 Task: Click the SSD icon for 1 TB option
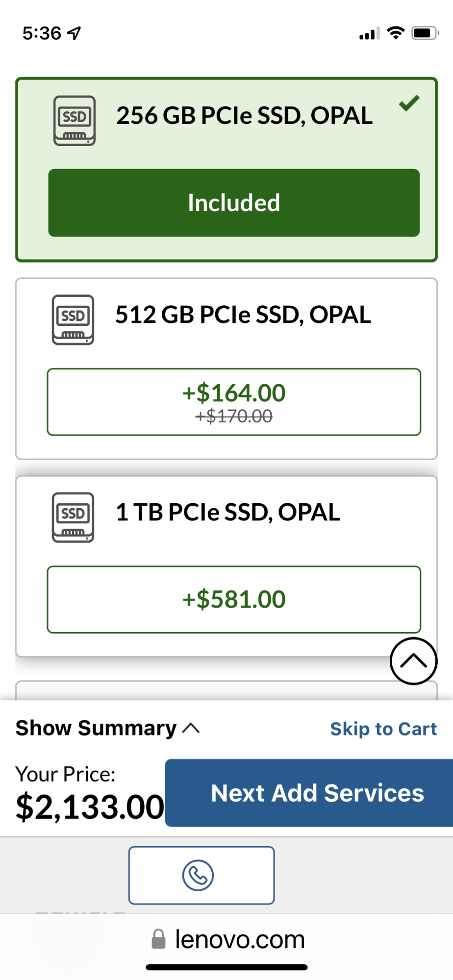[x=73, y=517]
